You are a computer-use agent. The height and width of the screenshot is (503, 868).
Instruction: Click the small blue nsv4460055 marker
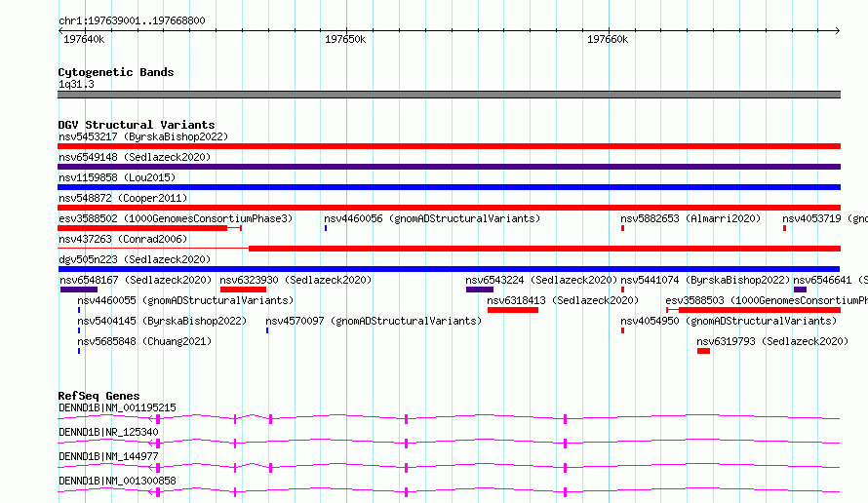[79, 310]
